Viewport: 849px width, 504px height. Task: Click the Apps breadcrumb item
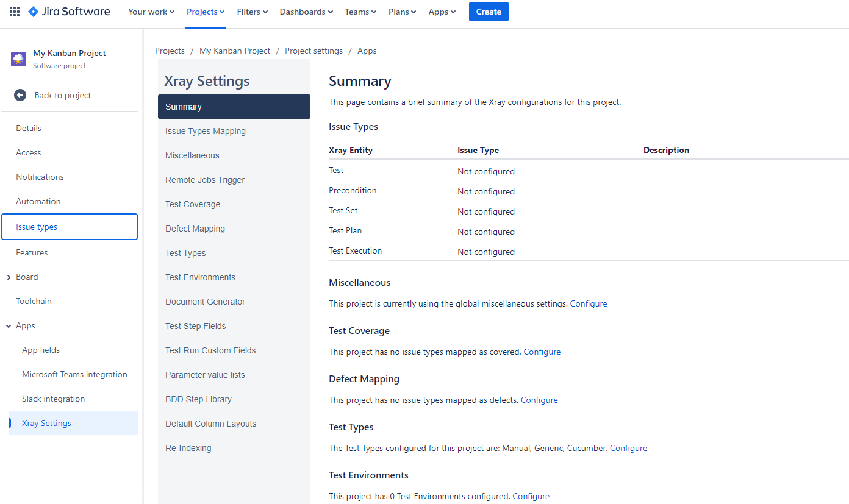tap(367, 51)
